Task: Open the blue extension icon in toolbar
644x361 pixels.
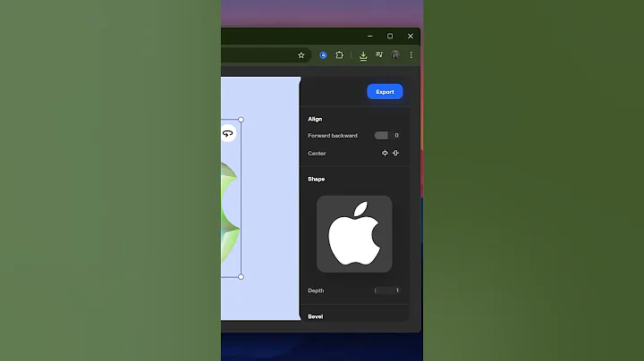Action: pos(323,55)
